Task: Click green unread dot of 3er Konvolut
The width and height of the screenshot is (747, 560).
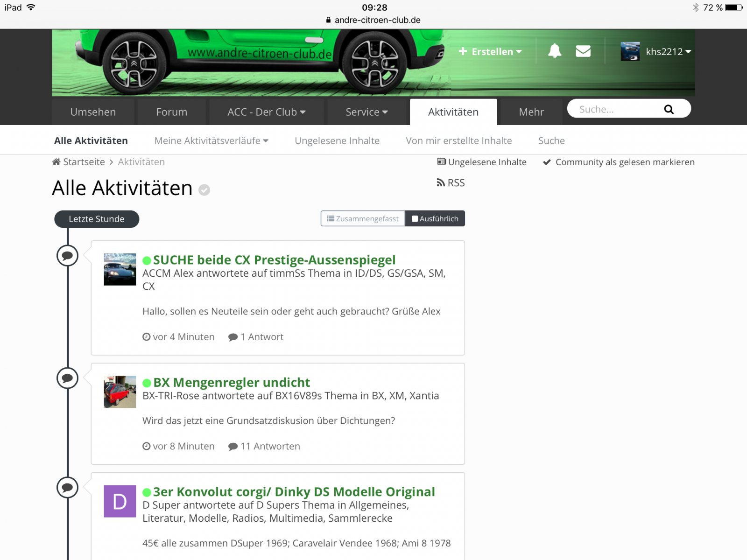Action: [x=147, y=492]
